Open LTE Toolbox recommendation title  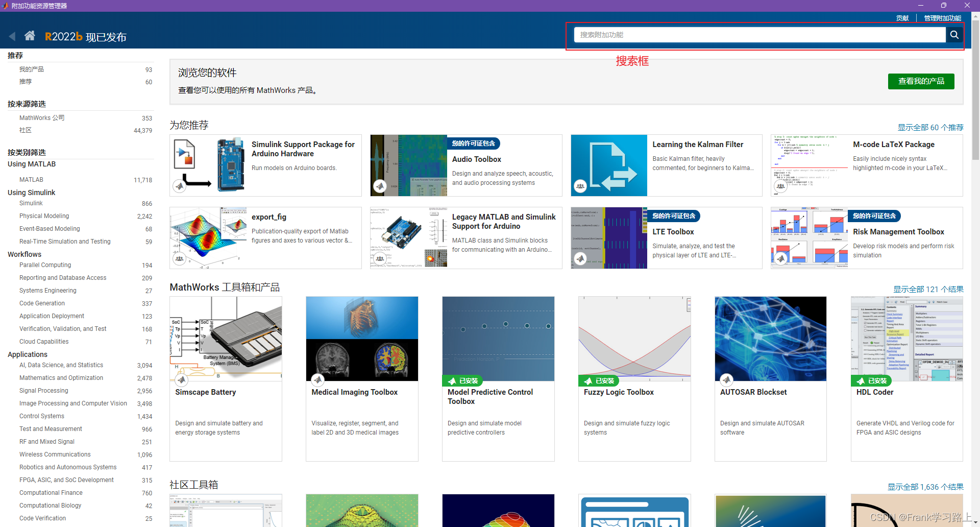pyautogui.click(x=673, y=232)
